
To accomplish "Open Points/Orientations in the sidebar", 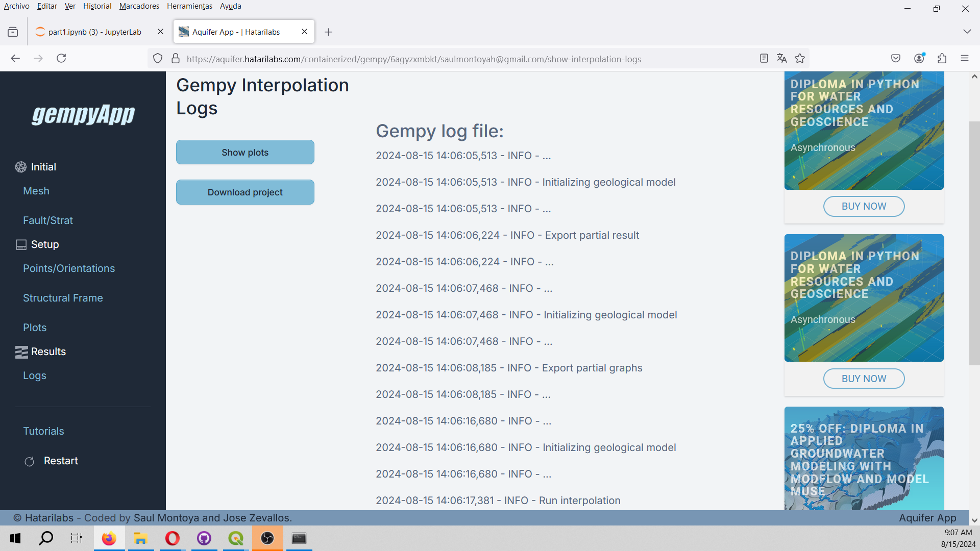I will click(69, 268).
